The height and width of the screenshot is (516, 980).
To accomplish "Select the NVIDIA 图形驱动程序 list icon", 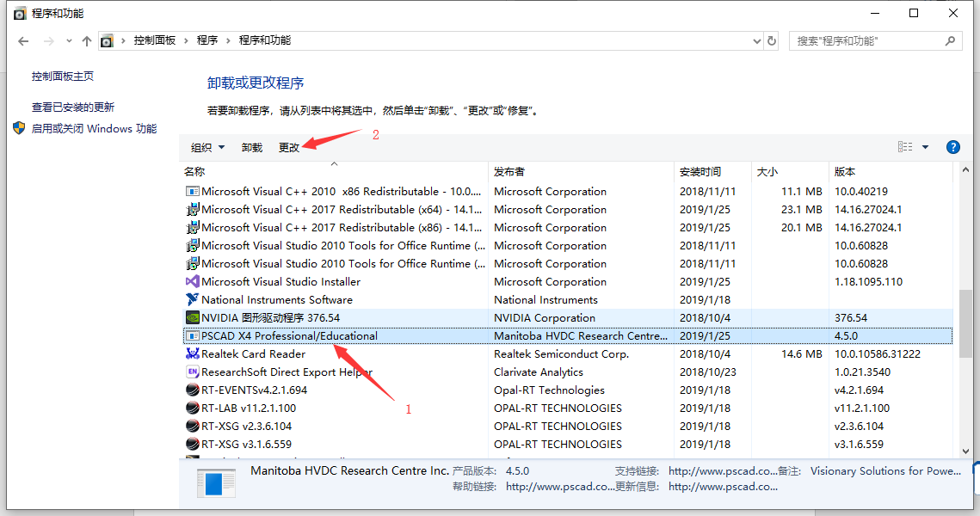I will (x=191, y=317).
